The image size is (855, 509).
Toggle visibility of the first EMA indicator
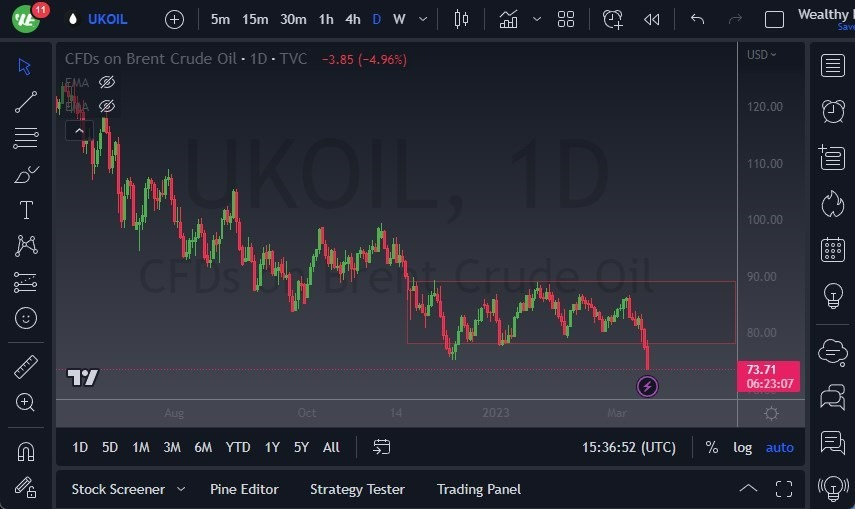point(107,82)
